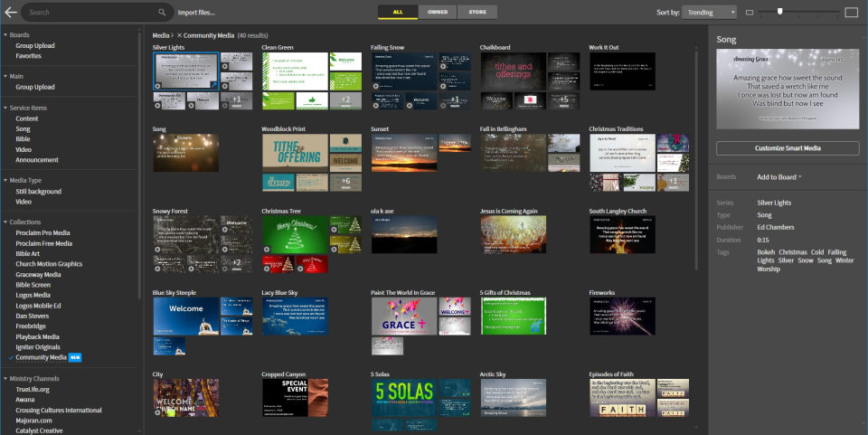Open Blue Sky Steeple Welcome thumbnail
Screen dimensions: 868x435
click(185, 316)
